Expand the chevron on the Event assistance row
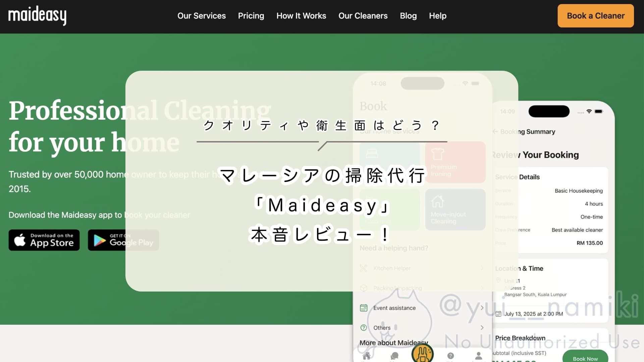This screenshot has height=362, width=644. (x=482, y=308)
